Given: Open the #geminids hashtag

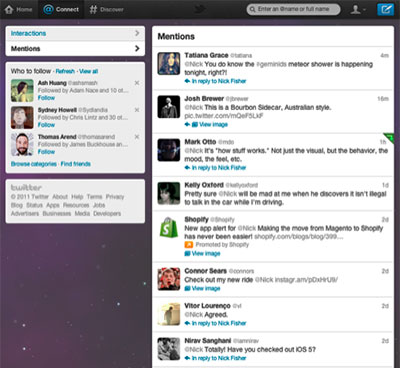Looking at the screenshot, I should [271, 64].
